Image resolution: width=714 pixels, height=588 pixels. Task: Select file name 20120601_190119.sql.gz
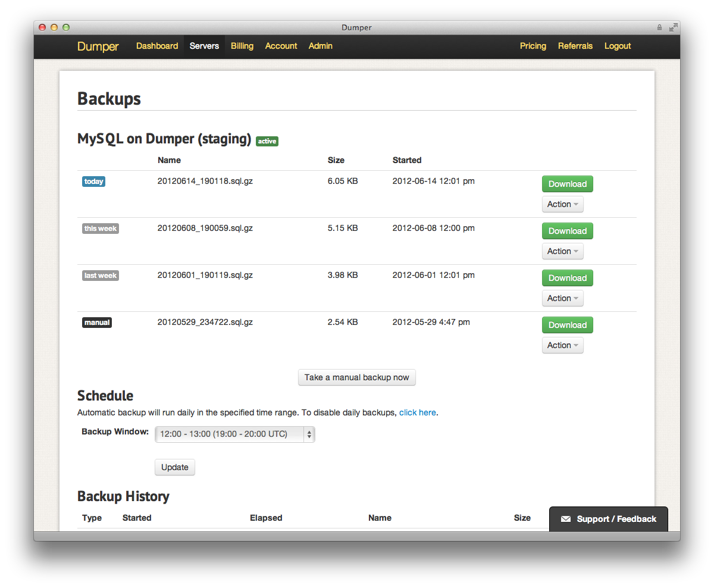click(x=205, y=275)
